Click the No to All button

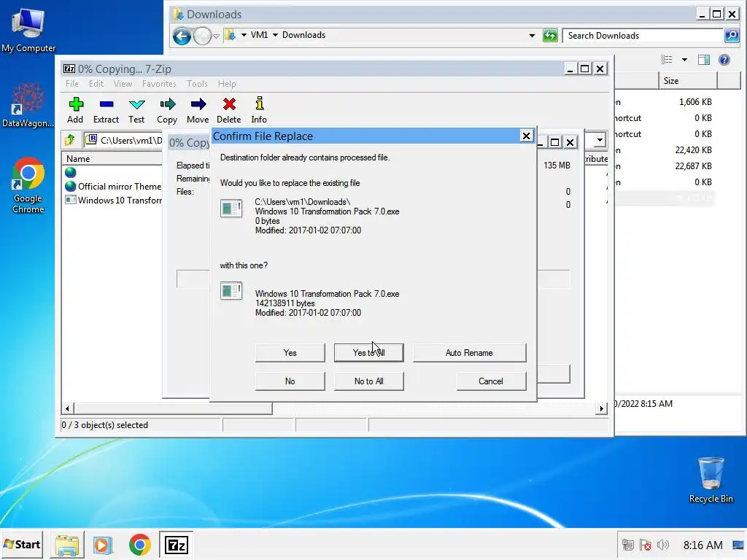point(368,381)
